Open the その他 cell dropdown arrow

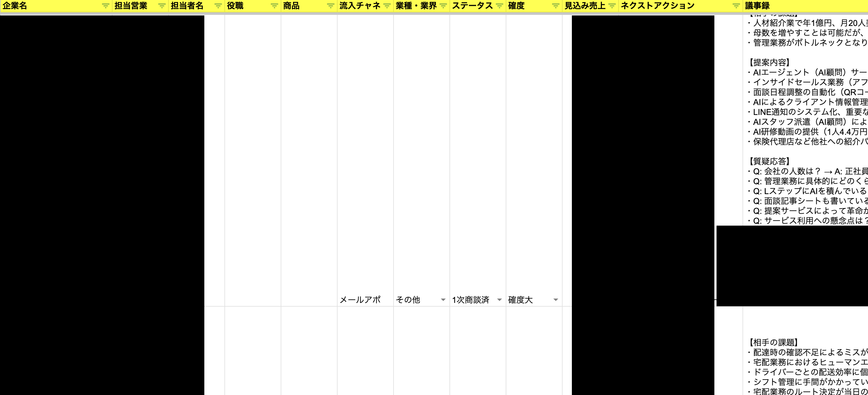(x=443, y=299)
